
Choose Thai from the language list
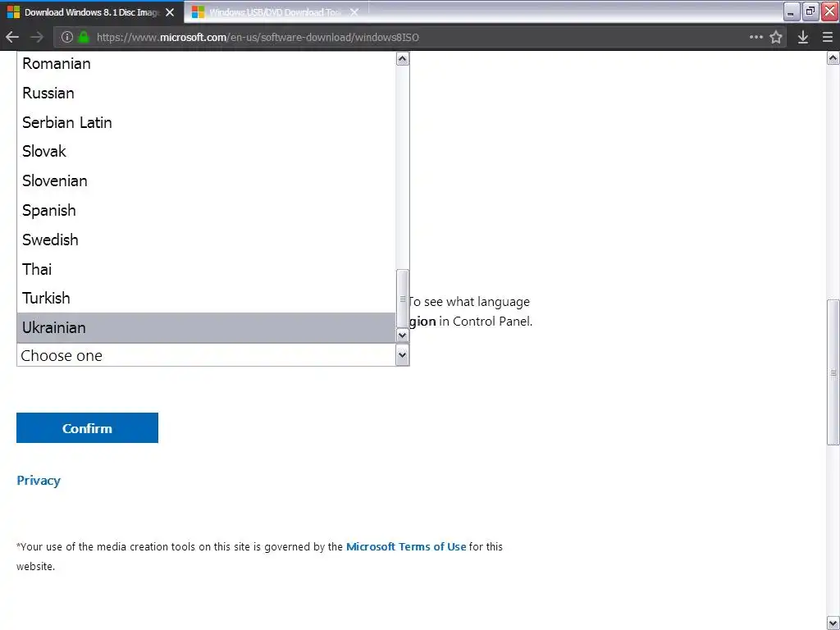pos(206,269)
